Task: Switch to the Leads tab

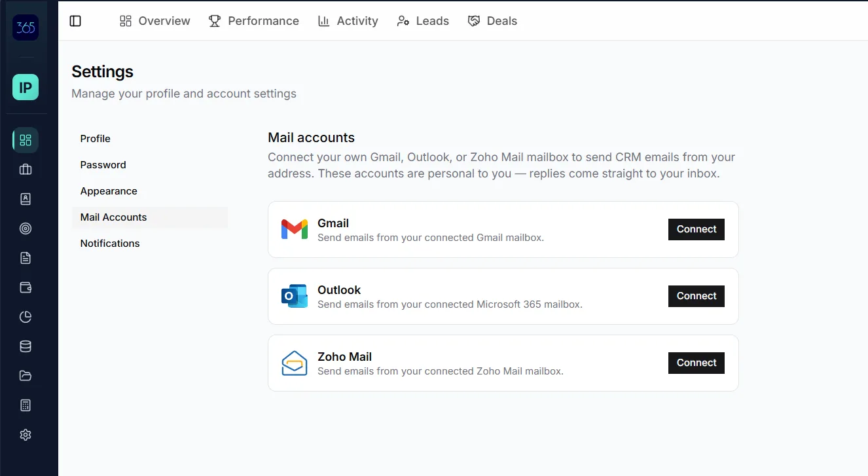Action: [423, 21]
